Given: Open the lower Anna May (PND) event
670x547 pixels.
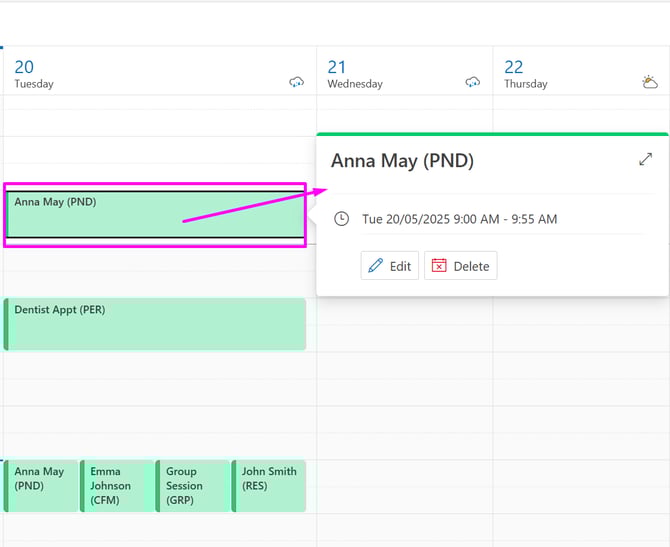Looking at the screenshot, I should click(x=41, y=485).
